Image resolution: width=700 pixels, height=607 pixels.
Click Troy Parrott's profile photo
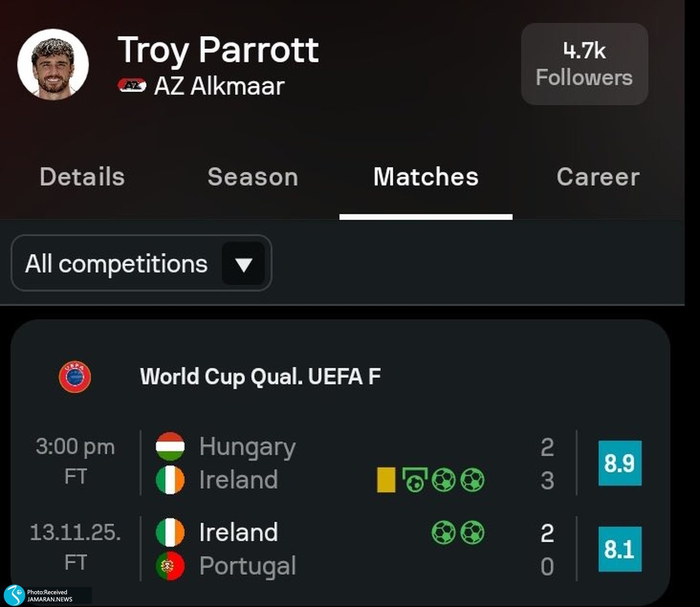[53, 64]
